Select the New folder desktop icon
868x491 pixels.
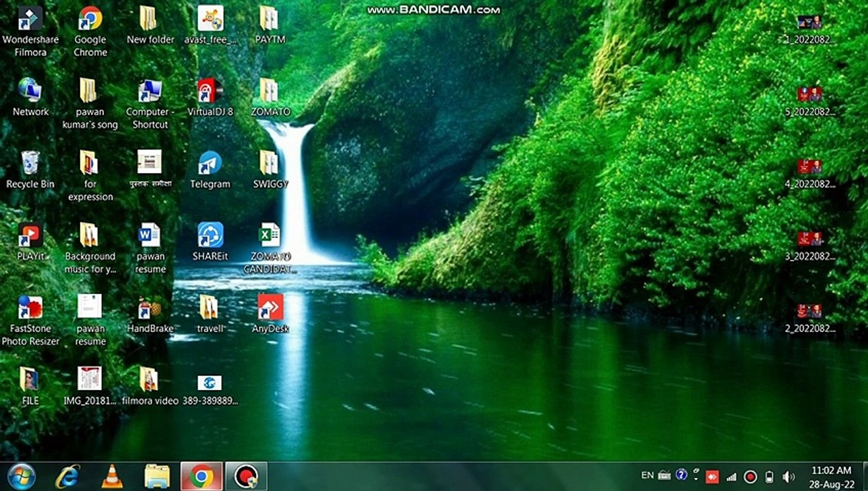pyautogui.click(x=150, y=25)
